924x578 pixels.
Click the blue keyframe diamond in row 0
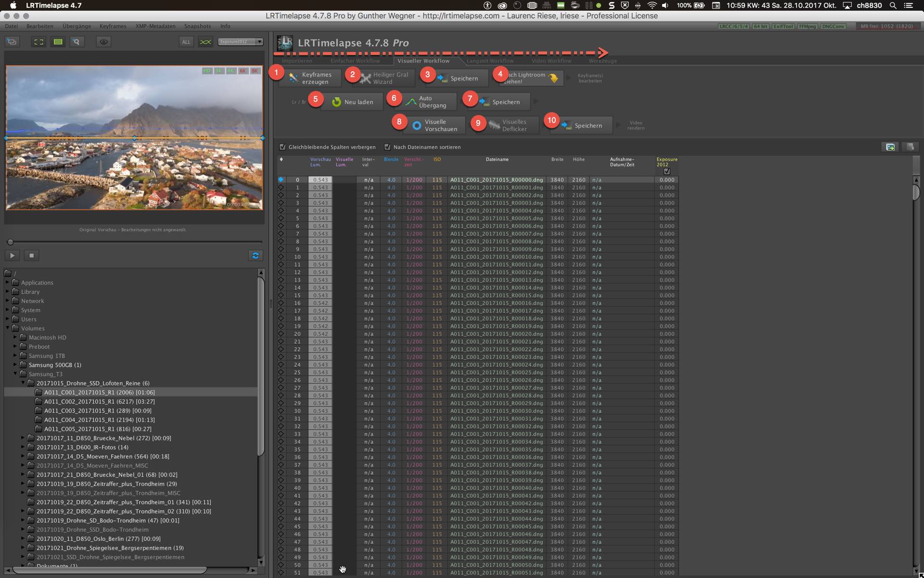pyautogui.click(x=281, y=180)
